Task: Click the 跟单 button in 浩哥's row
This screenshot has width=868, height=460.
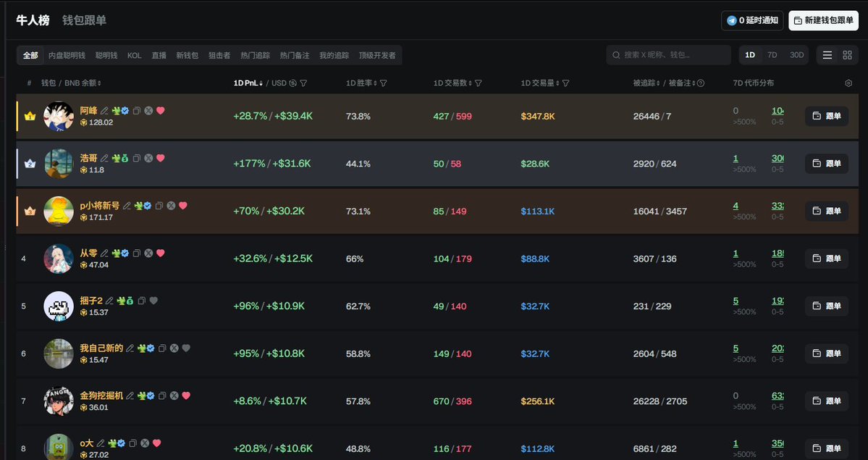Action: (x=827, y=164)
